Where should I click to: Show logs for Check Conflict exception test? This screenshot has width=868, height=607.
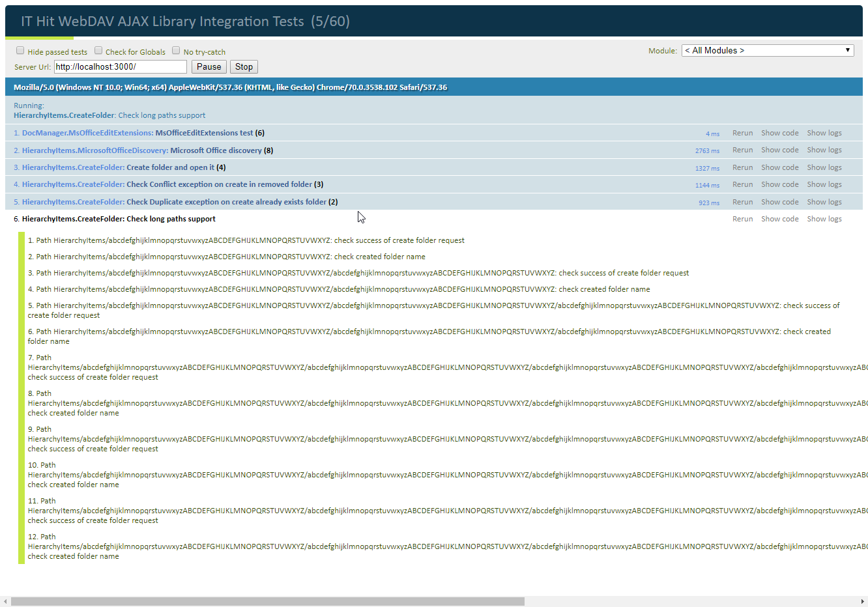824,184
